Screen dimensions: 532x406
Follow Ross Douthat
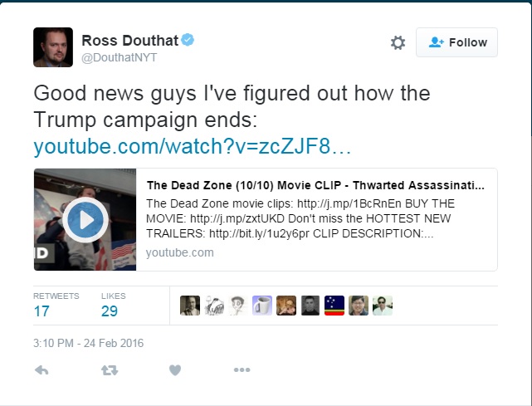[456, 42]
